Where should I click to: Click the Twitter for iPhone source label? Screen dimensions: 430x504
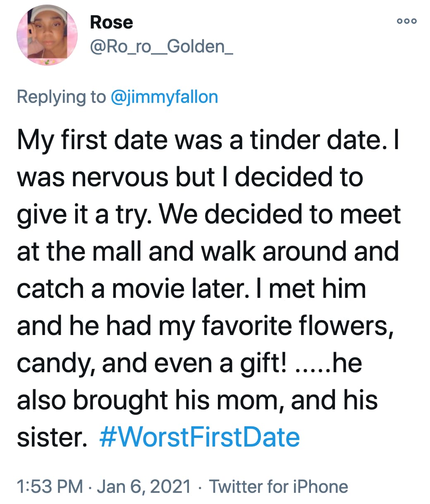pos(278,486)
